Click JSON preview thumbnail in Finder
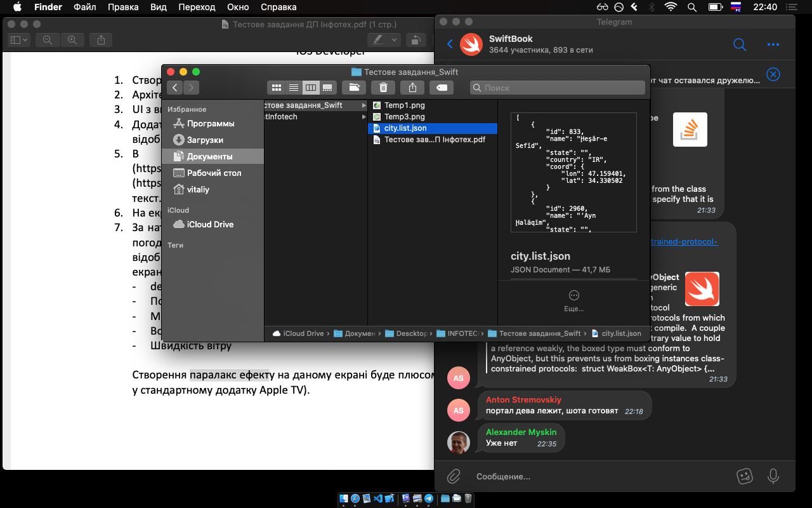The image size is (812, 508). 573,172
